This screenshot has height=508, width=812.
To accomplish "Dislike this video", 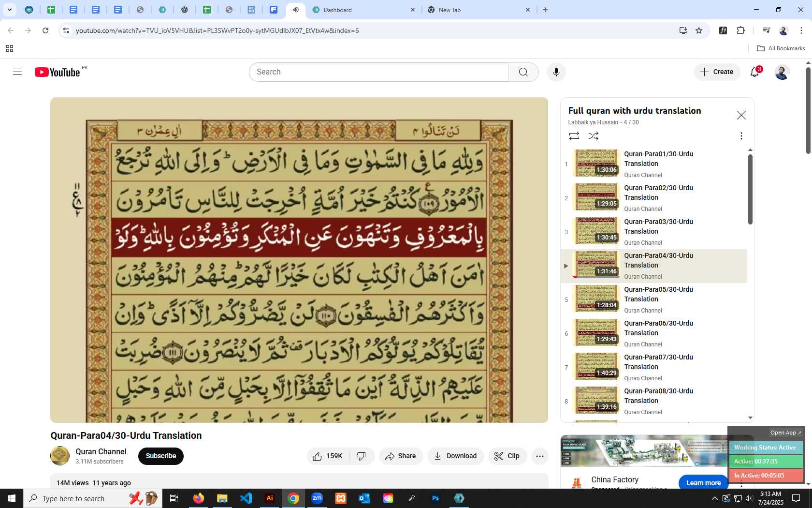I will (362, 456).
